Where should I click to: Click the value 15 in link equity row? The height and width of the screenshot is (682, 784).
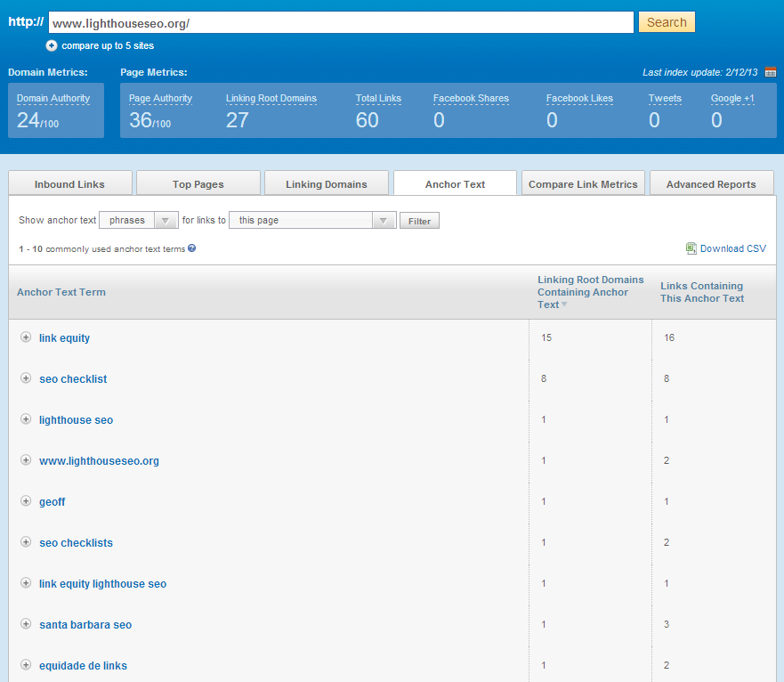[x=546, y=337]
